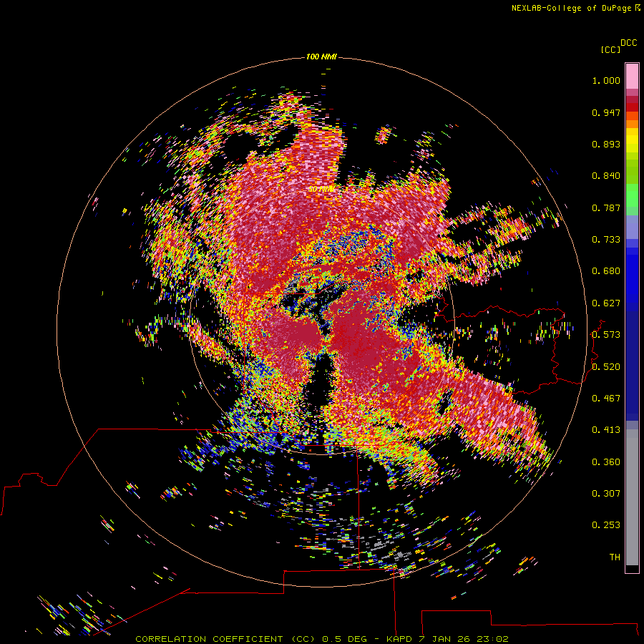The width and height of the screenshot is (644, 644).
Task: Click the 100 NMI range ring label
Action: (321, 57)
